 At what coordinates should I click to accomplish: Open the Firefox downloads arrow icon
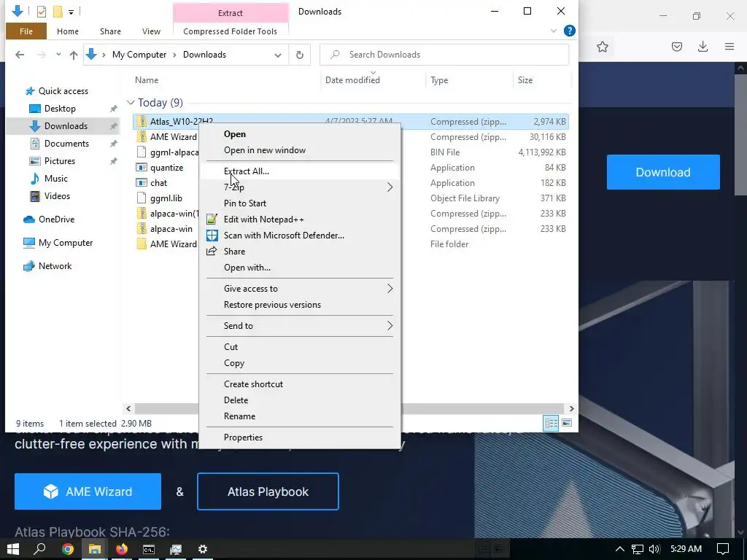(703, 47)
